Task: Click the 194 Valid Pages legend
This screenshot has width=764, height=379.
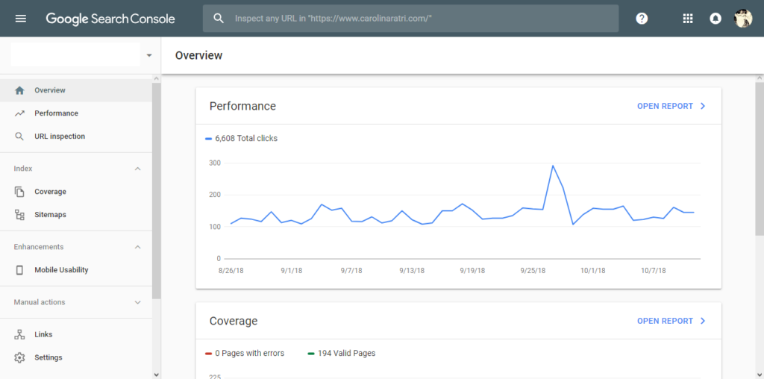Action: 342,353
